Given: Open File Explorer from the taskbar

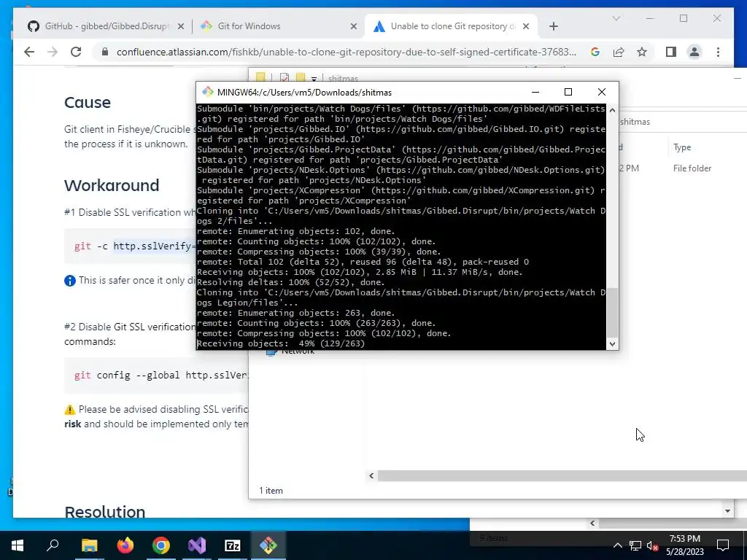Looking at the screenshot, I should click(x=89, y=545).
